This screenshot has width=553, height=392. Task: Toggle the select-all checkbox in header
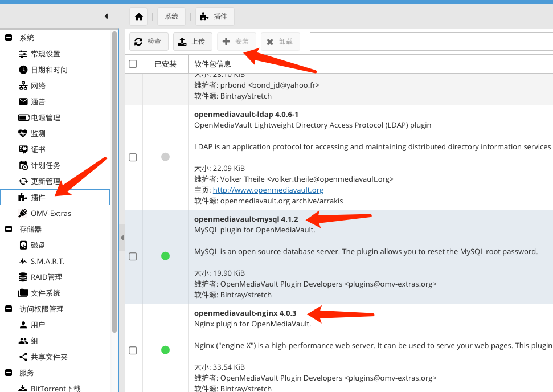coord(133,64)
